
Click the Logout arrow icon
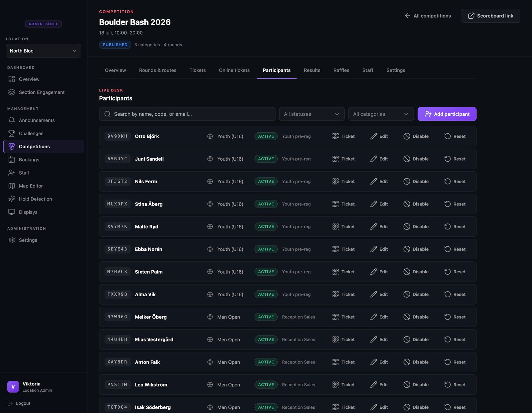(10, 403)
